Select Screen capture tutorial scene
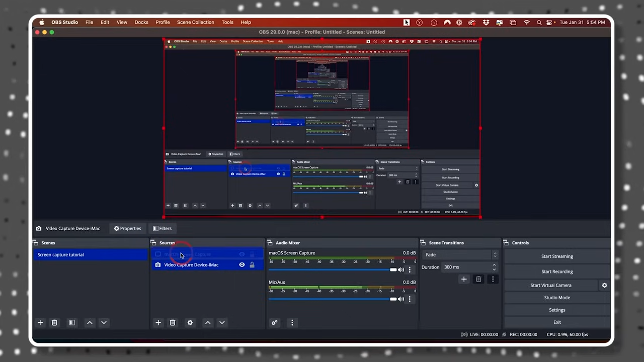The height and width of the screenshot is (362, 644). [90, 255]
